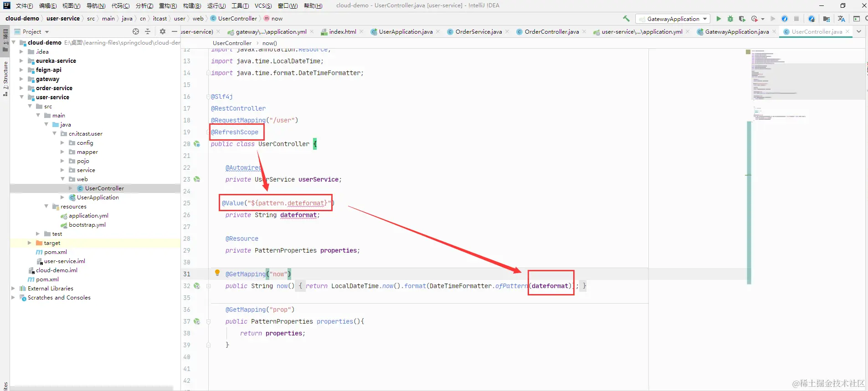This screenshot has width=868, height=391.
Task: Close the index.html editor tab
Action: (x=361, y=31)
